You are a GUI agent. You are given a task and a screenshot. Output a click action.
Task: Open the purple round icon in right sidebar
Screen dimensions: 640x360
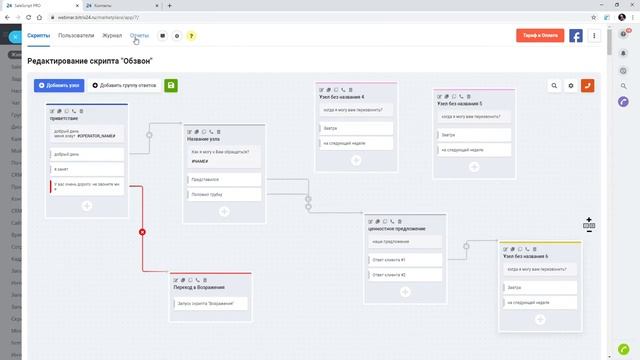(x=623, y=102)
